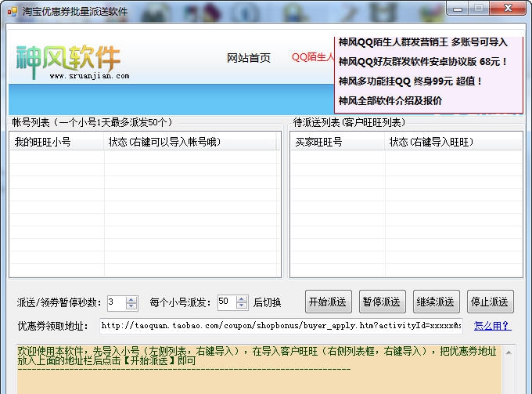Viewport: 532px width, 394px height.
Task: Click the 继续派送 button
Action: (x=437, y=302)
